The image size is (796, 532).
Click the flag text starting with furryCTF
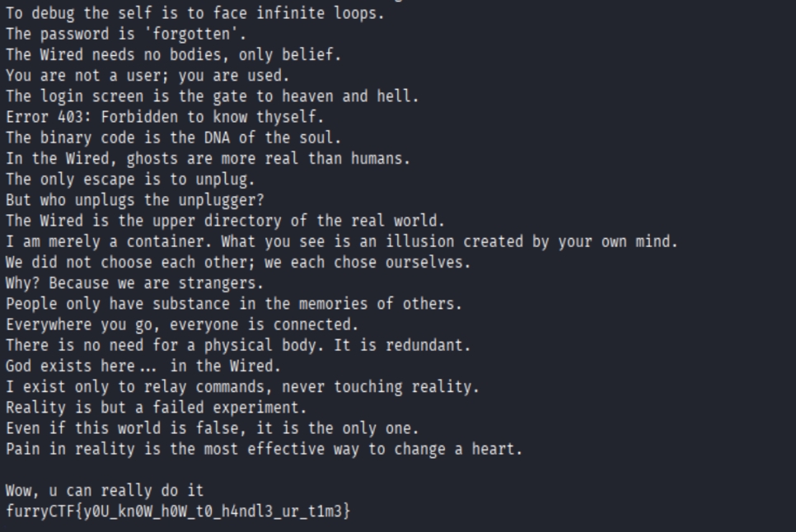[x=178, y=511]
